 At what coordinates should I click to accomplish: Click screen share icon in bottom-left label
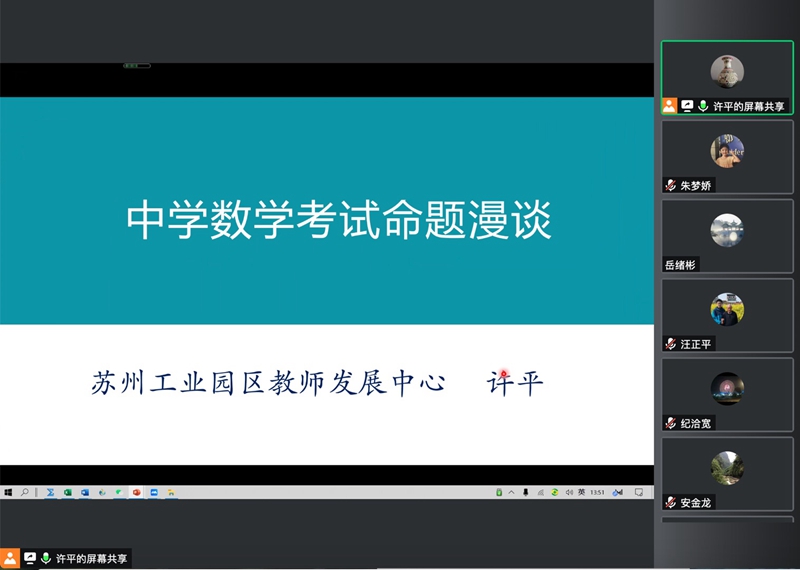click(30, 558)
